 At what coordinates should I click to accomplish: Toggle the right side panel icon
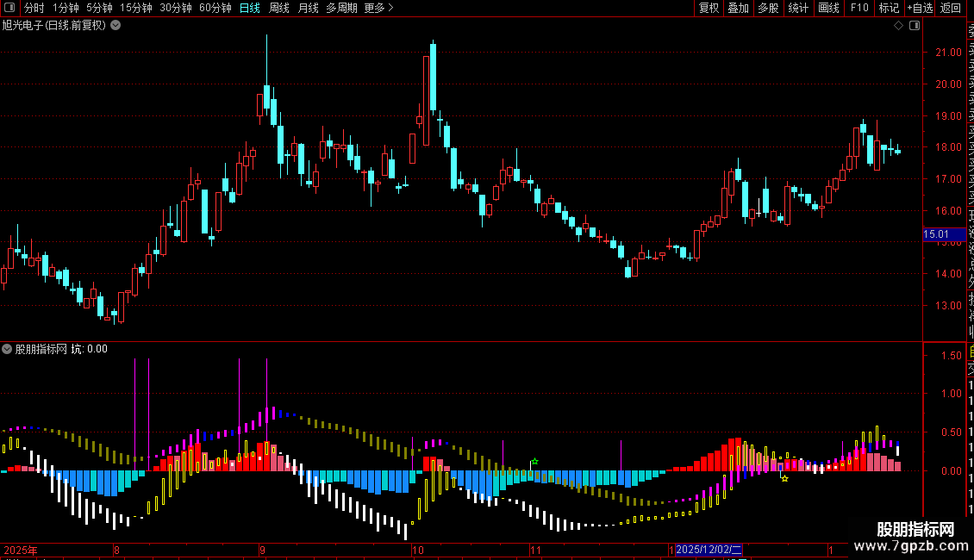tap(915, 26)
